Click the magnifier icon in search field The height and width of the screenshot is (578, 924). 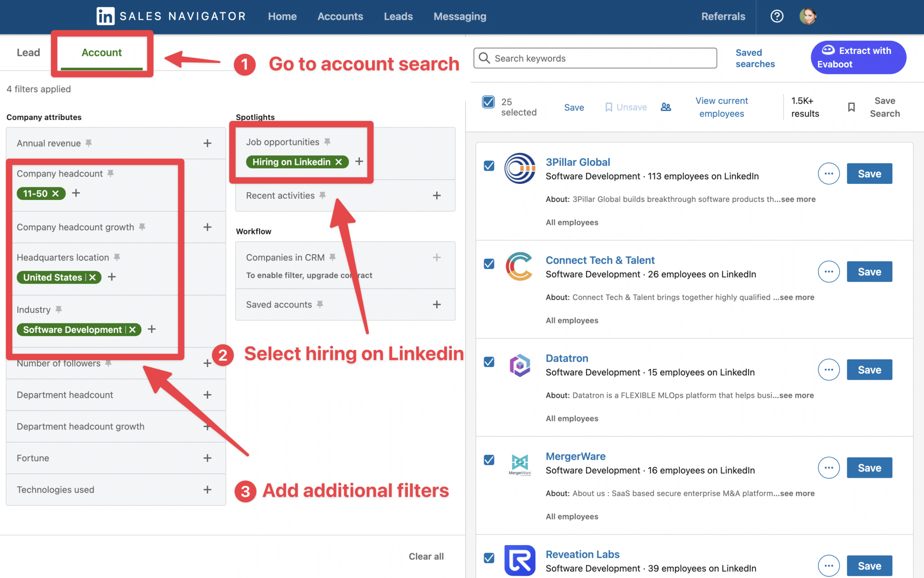[484, 58]
